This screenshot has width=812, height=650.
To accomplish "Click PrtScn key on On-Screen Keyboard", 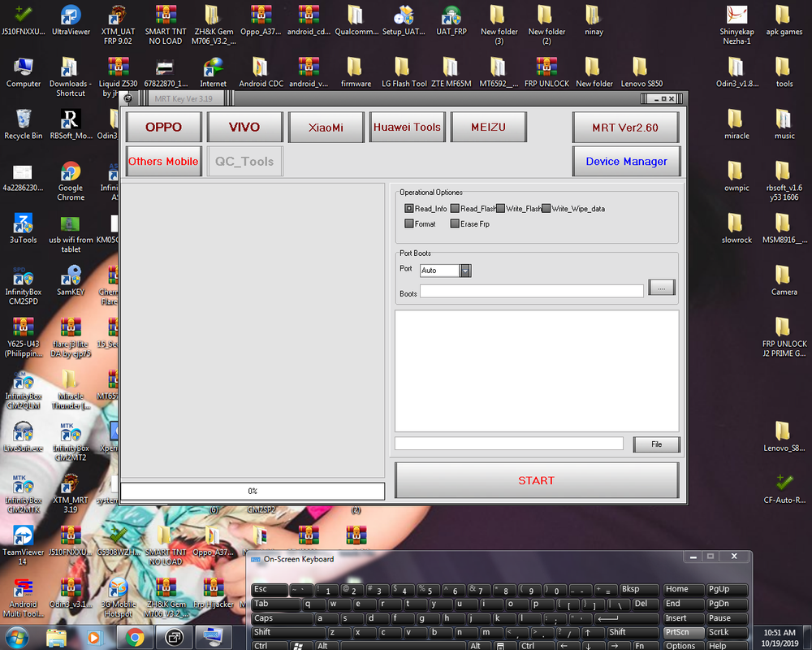I will pyautogui.click(x=684, y=632).
